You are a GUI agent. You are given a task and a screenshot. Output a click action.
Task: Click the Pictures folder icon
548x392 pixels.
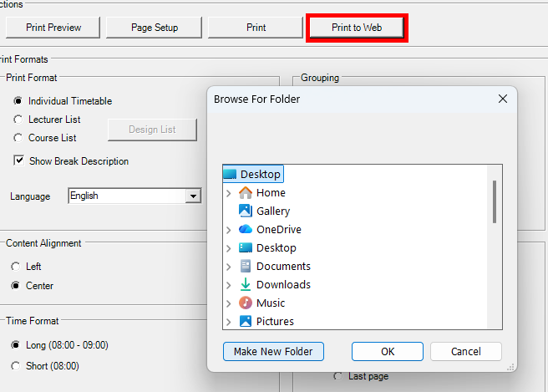246,321
